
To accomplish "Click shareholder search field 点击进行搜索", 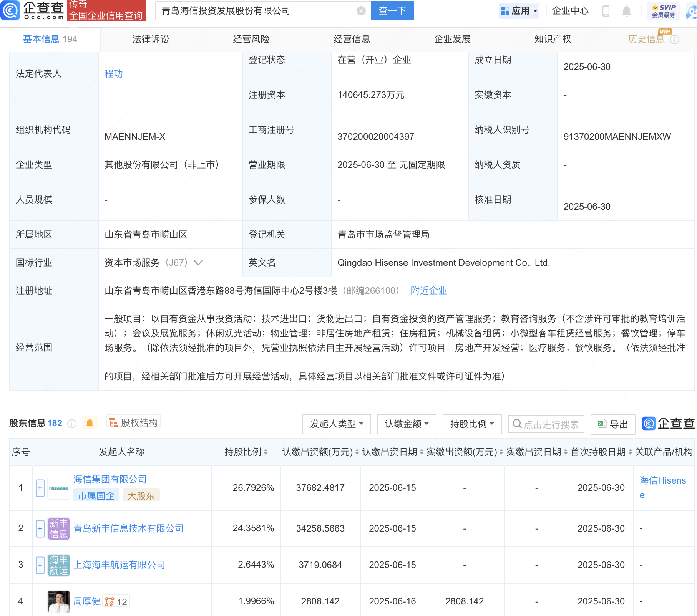I will coord(546,424).
